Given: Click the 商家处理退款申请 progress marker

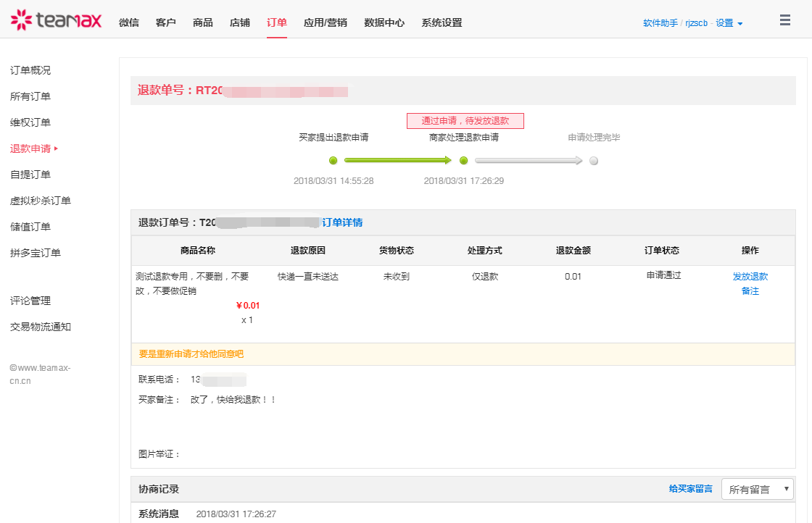Looking at the screenshot, I should (x=464, y=161).
